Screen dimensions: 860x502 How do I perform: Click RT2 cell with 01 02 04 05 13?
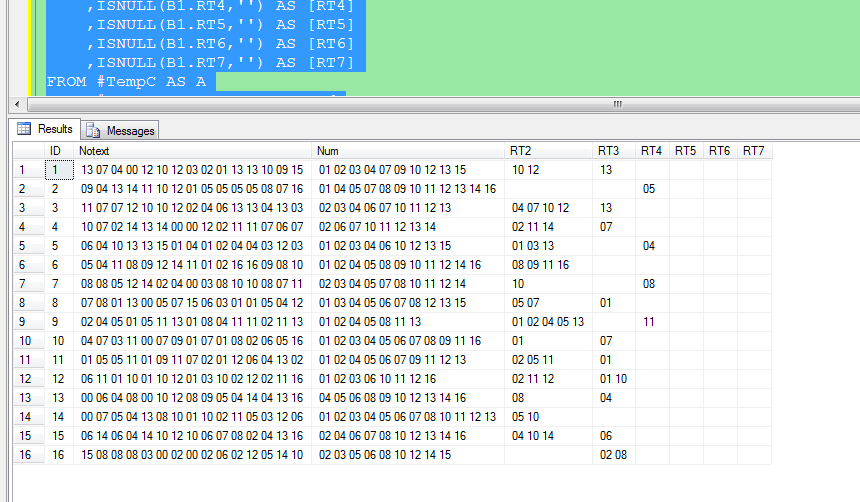548,322
